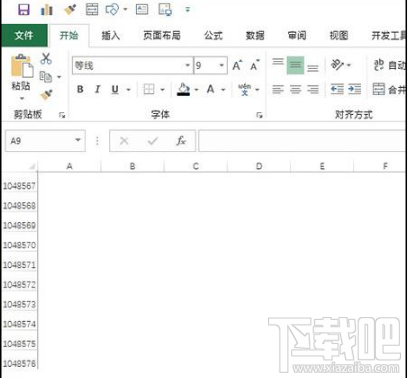408x378 pixels.
Task: Select Top Align icon
Action: [x=278, y=62]
